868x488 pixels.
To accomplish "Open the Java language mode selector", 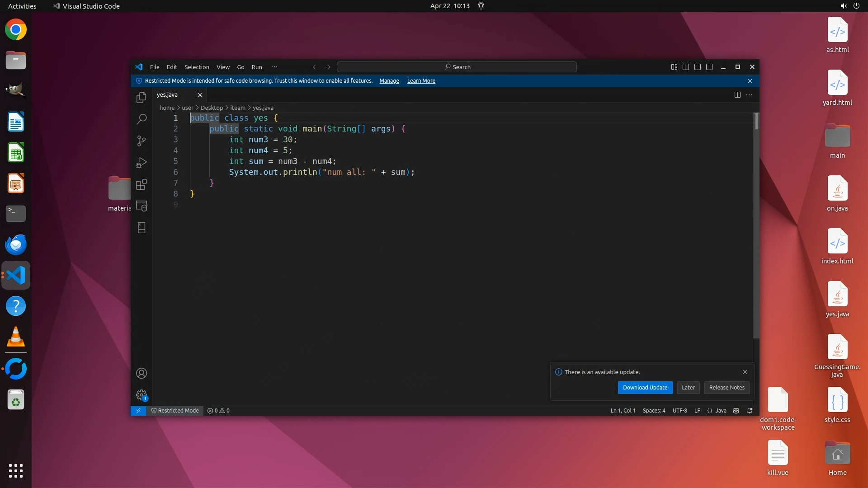I will point(721,411).
